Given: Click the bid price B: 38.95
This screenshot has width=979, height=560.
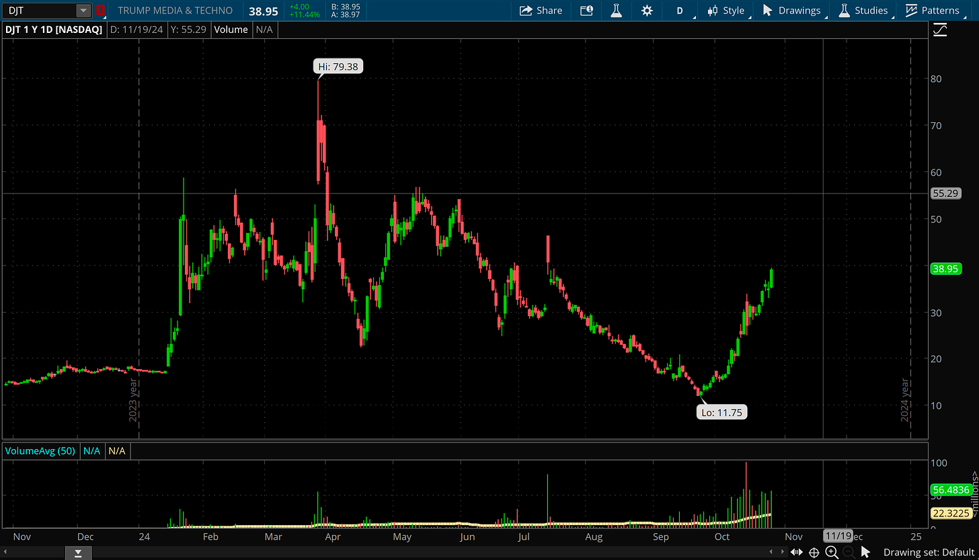Looking at the screenshot, I should coord(346,6).
